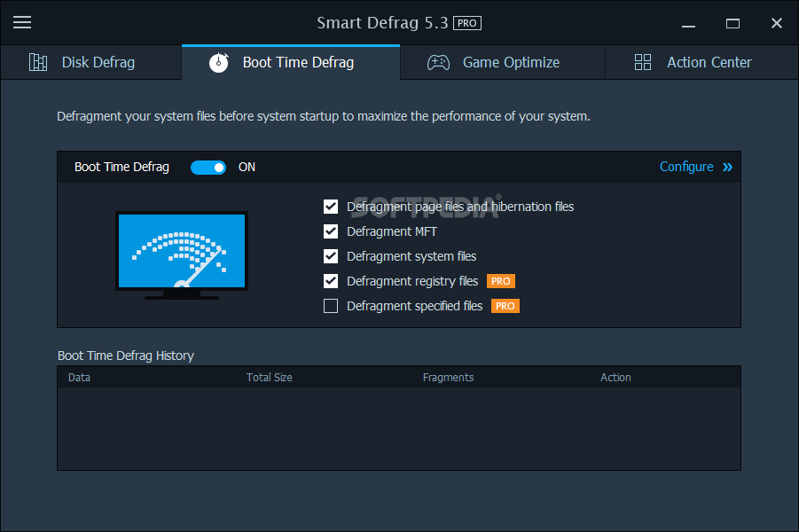Click the Defragment MFT label text
Image resolution: width=799 pixels, height=532 pixels.
click(x=392, y=231)
